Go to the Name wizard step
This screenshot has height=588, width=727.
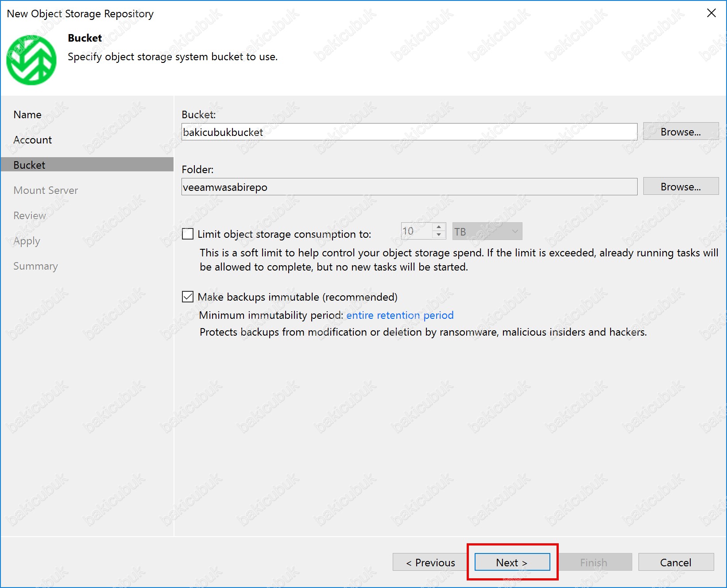point(27,115)
